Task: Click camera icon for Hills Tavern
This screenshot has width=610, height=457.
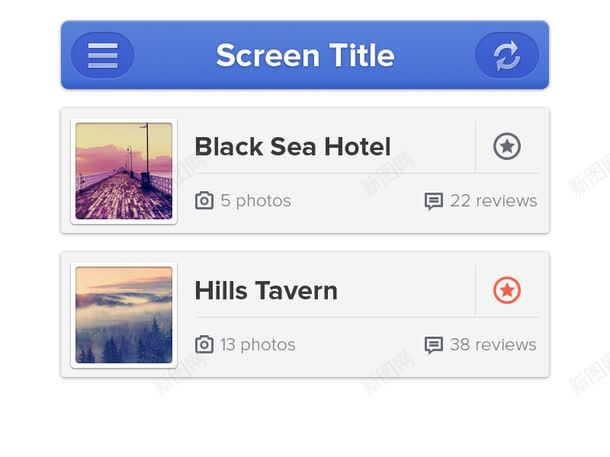Action: click(204, 345)
